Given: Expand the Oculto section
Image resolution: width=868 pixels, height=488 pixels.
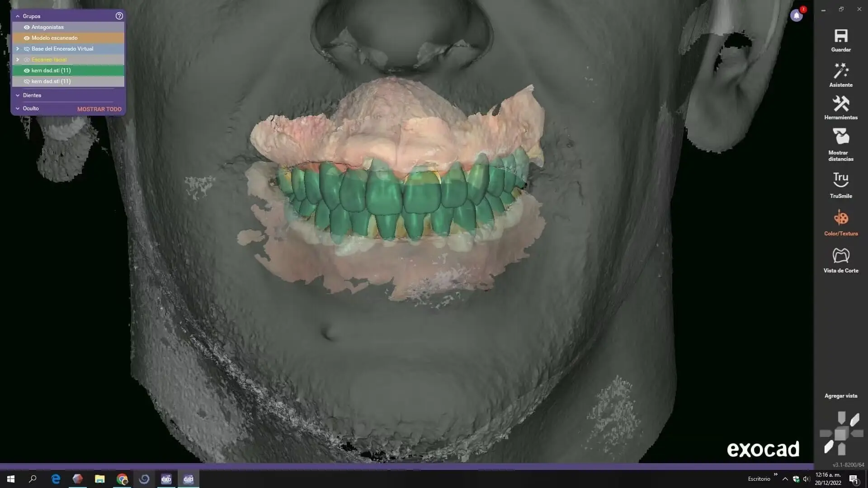Looking at the screenshot, I should click(18, 108).
